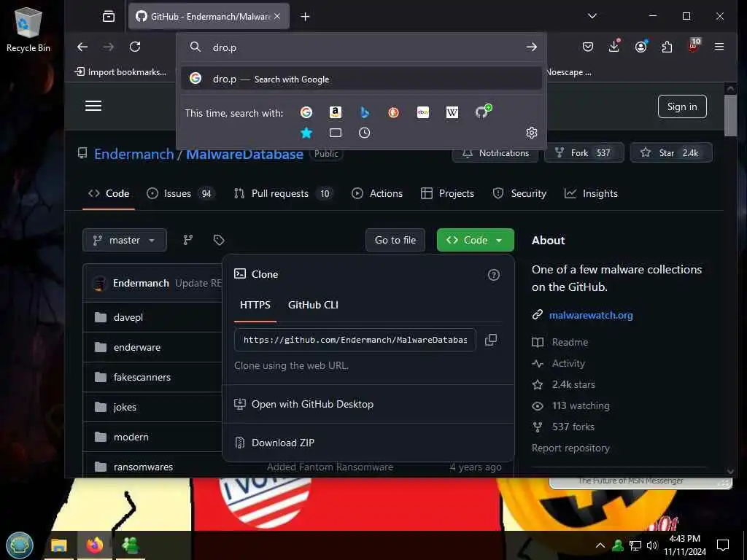
Task: Toggle the green Code dropdown button
Action: click(x=476, y=240)
